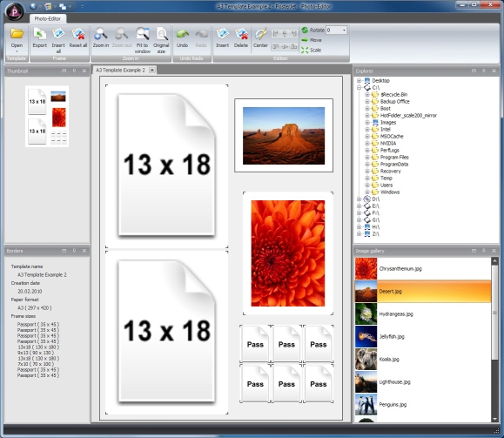Open Explorer panel window position menu
Screen dimensions: 504x438
point(474,71)
